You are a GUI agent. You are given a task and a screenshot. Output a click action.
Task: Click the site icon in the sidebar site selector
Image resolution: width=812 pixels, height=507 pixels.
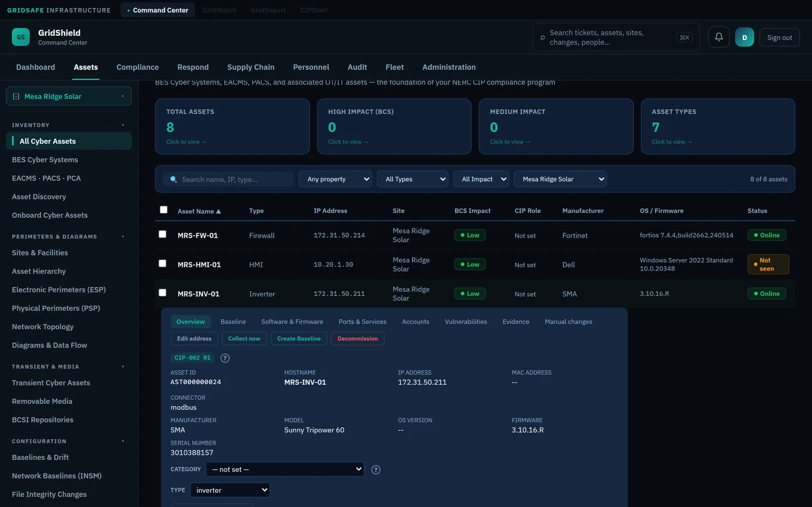(16, 96)
